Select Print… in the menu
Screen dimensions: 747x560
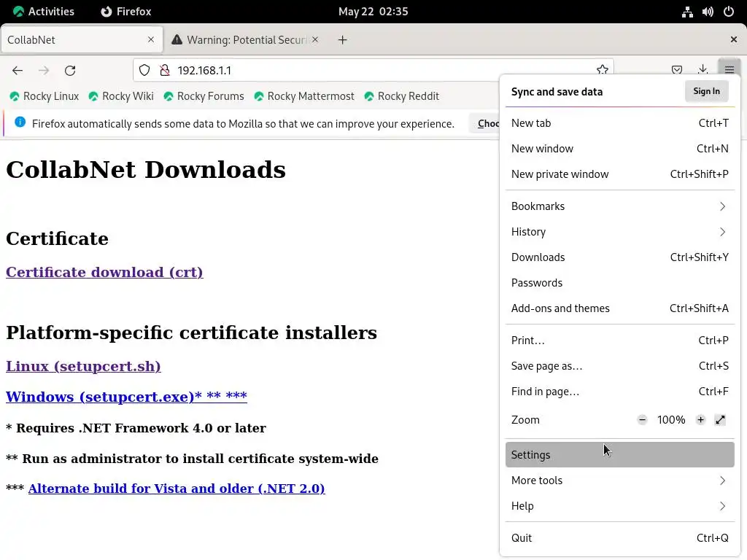[620, 341]
